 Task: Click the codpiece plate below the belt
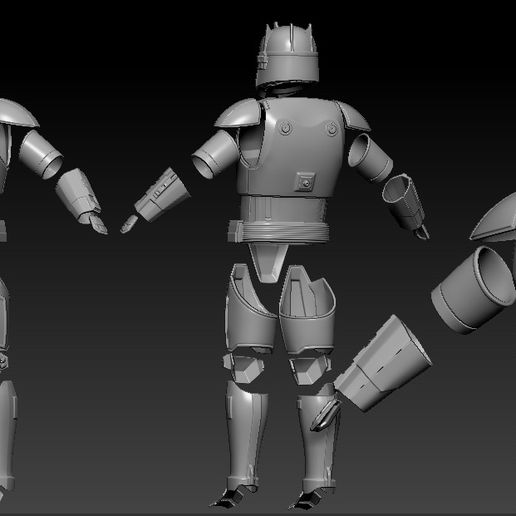click(268, 262)
